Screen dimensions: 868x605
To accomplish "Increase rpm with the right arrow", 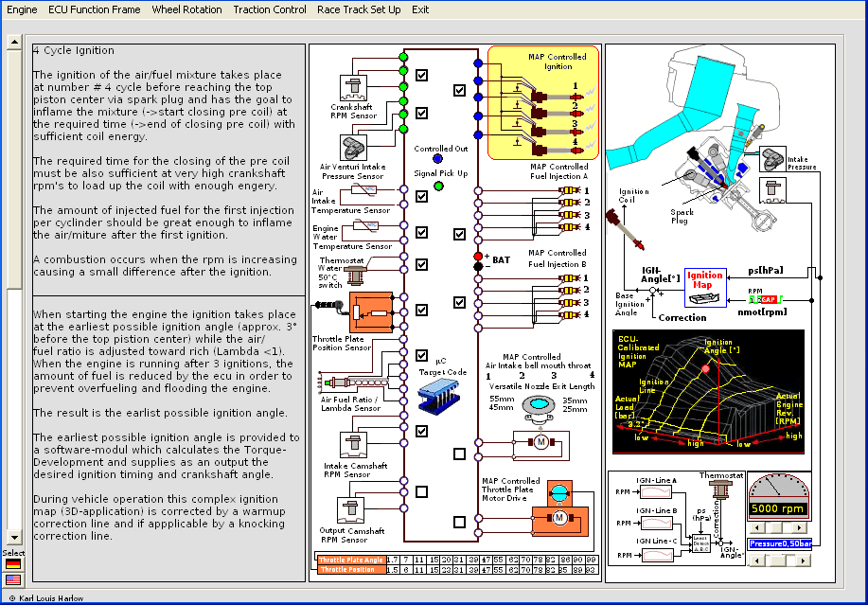I will click(x=799, y=527).
